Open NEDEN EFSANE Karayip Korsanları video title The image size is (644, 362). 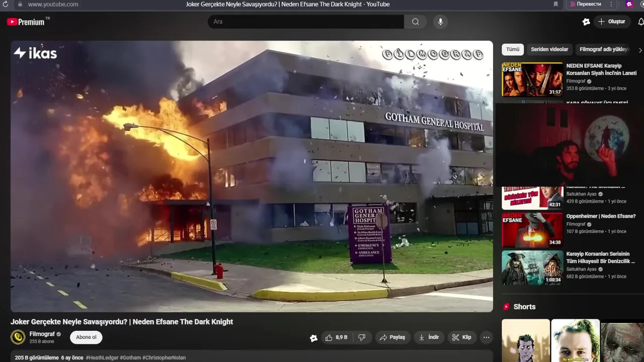601,69
